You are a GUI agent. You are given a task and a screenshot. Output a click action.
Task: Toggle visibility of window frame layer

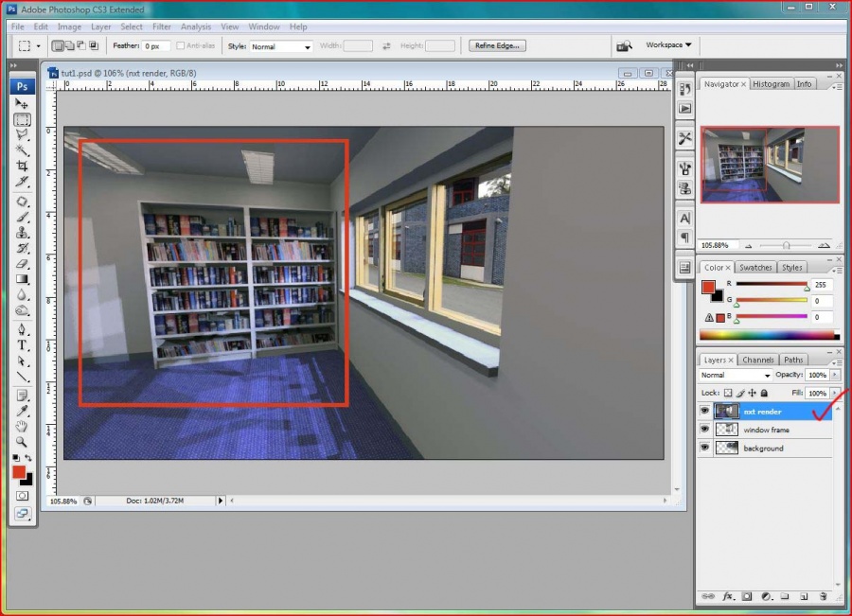pos(704,430)
